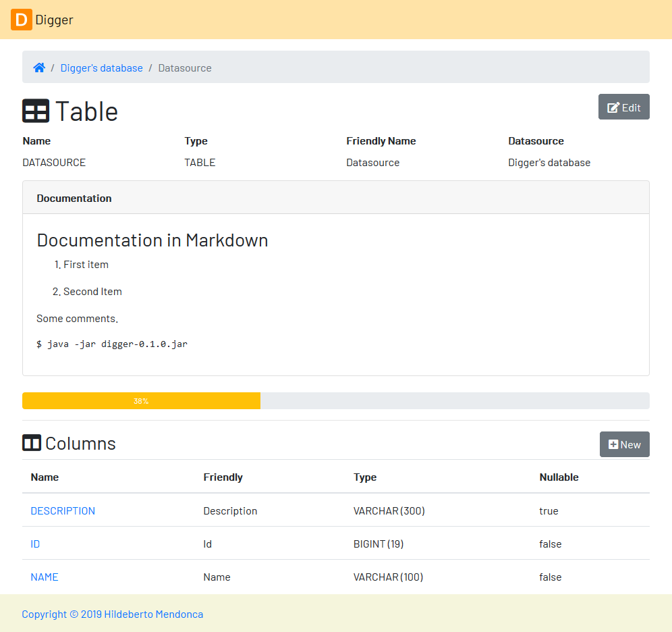Click the Columns icon beside heading
Image resolution: width=672 pixels, height=632 pixels.
click(32, 443)
